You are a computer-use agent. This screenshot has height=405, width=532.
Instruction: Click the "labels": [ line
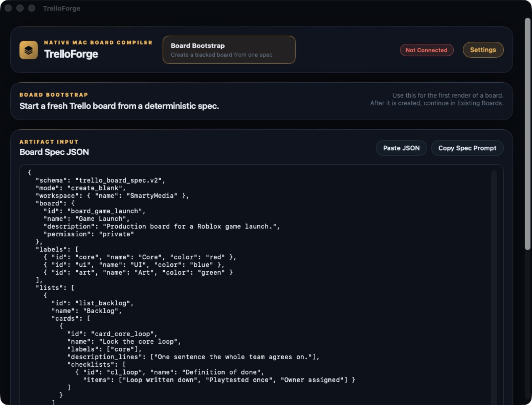click(57, 250)
